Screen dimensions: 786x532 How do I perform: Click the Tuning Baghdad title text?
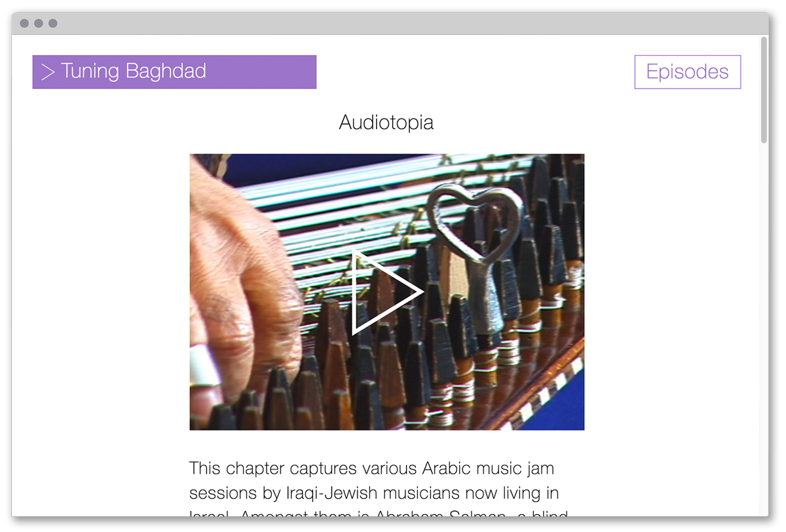pyautogui.click(x=134, y=71)
